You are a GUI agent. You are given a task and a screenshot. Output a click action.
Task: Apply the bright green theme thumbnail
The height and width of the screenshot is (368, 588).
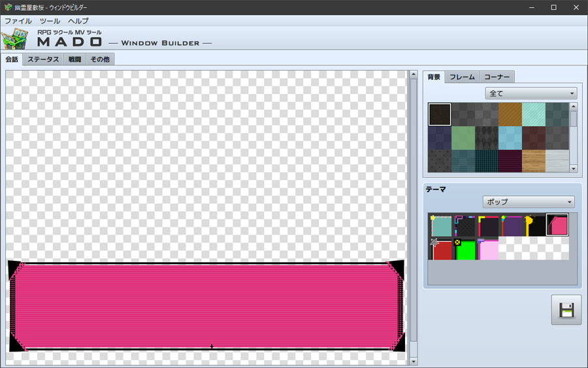463,248
